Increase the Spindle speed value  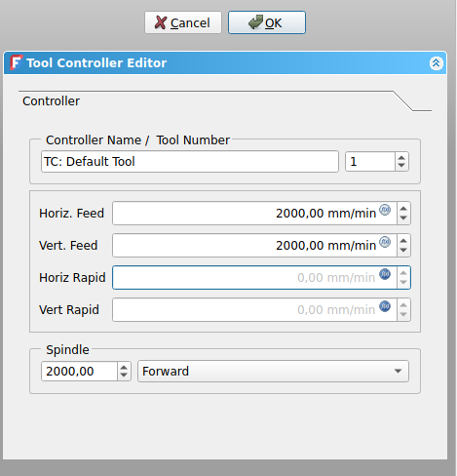click(x=124, y=367)
